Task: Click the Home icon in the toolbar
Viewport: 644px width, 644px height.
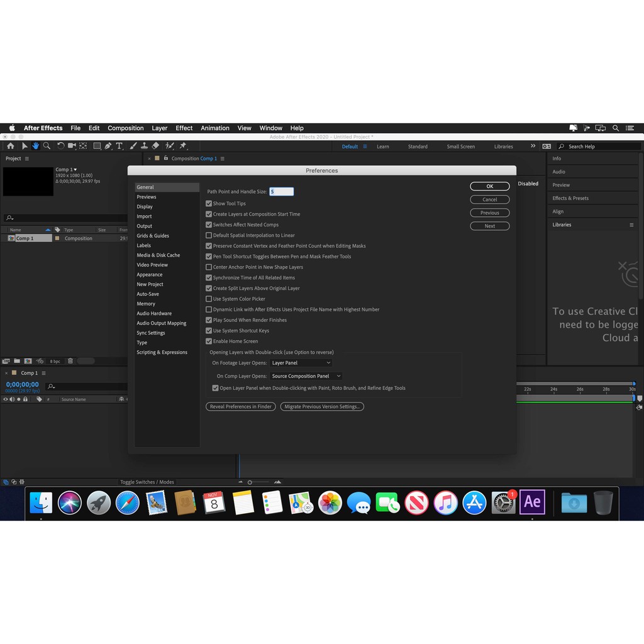Action: click(x=11, y=146)
